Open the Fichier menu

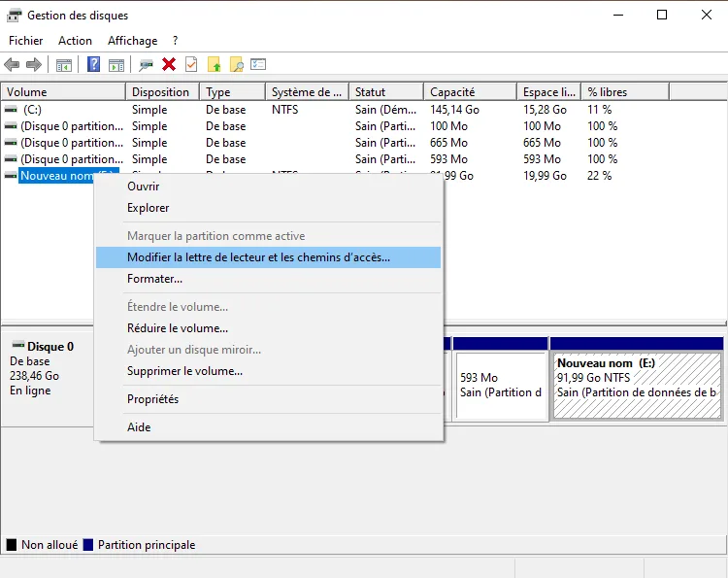[26, 41]
